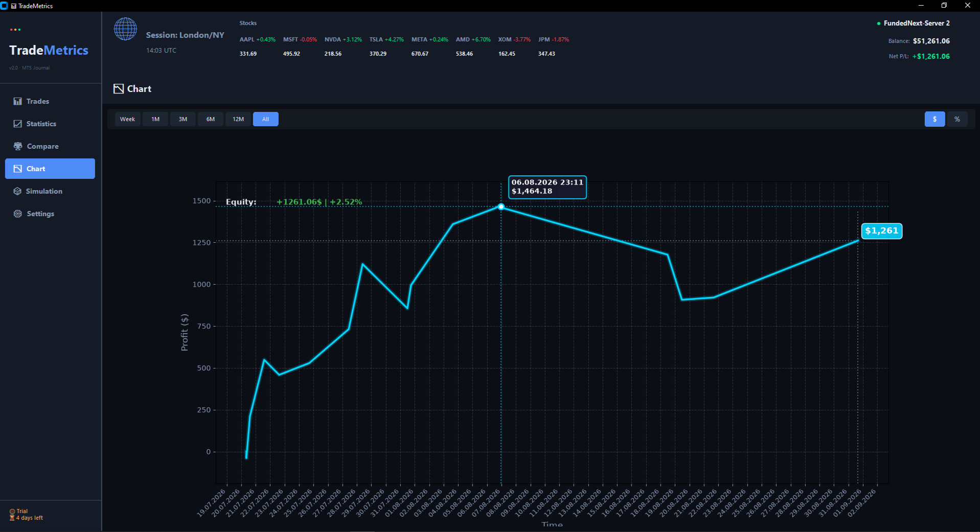Image resolution: width=980 pixels, height=532 pixels.
Task: Click the FundedNext-Server 2 account label
Action: pyautogui.click(x=917, y=23)
